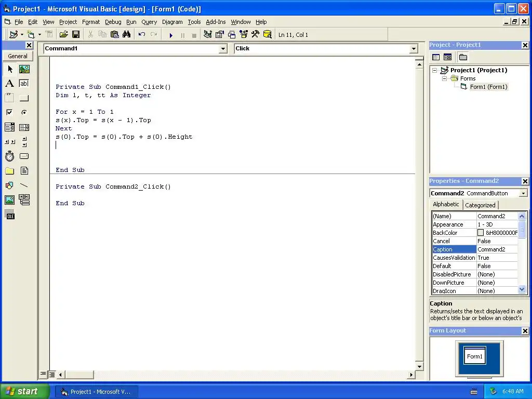Select the CheckBox control in the toolbox

pyautogui.click(x=10, y=112)
